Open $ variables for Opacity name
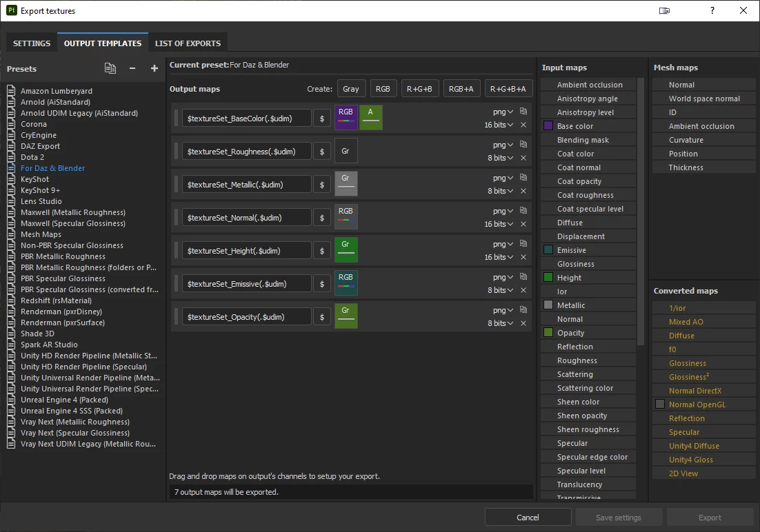760x532 pixels. tap(322, 317)
